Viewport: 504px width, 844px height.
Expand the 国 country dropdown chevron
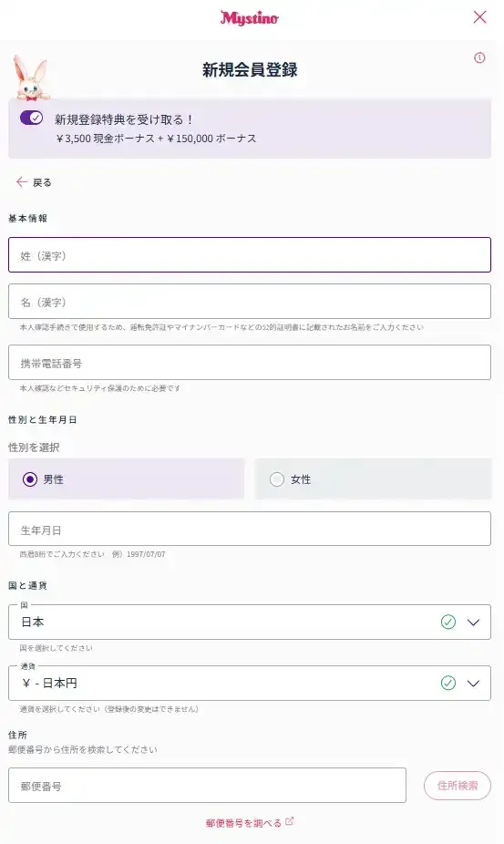pyautogui.click(x=473, y=623)
